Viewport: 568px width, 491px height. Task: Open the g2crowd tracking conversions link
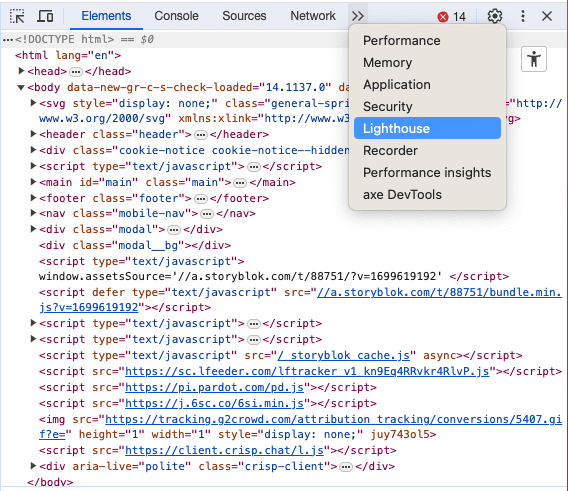coord(333,419)
